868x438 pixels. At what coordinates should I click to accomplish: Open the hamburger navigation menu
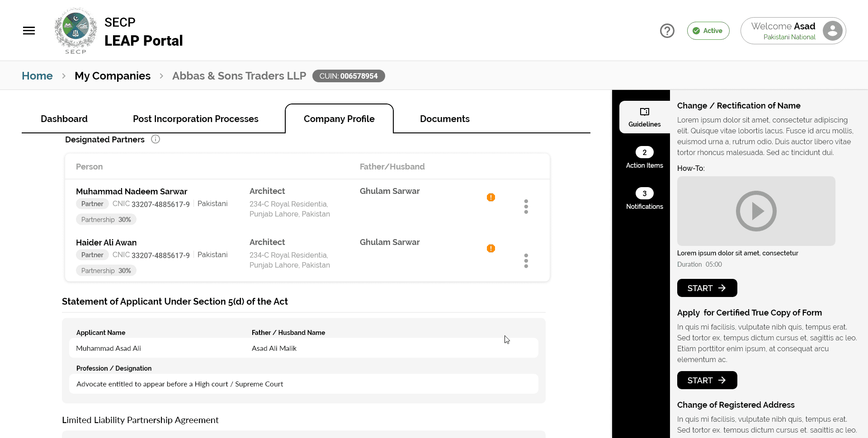click(28, 30)
